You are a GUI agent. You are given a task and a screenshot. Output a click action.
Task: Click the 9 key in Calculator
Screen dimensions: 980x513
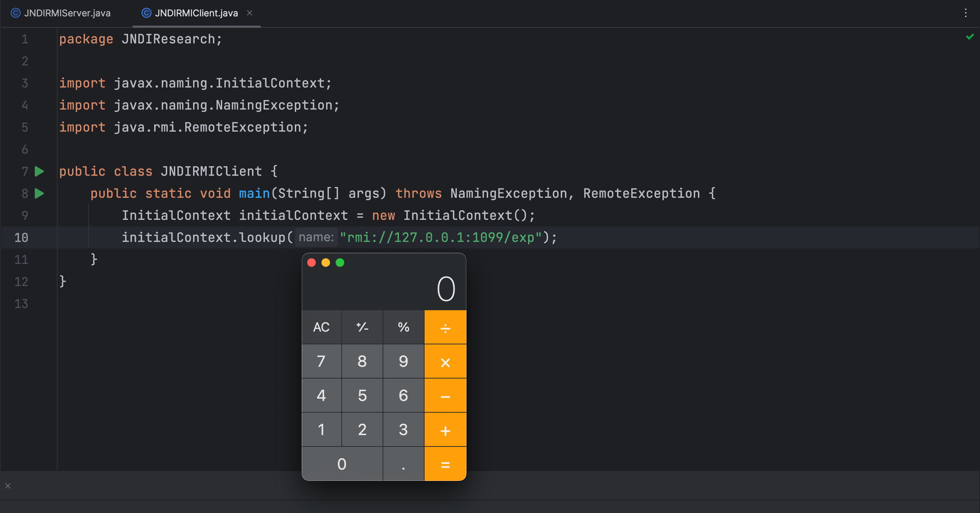pyautogui.click(x=403, y=361)
